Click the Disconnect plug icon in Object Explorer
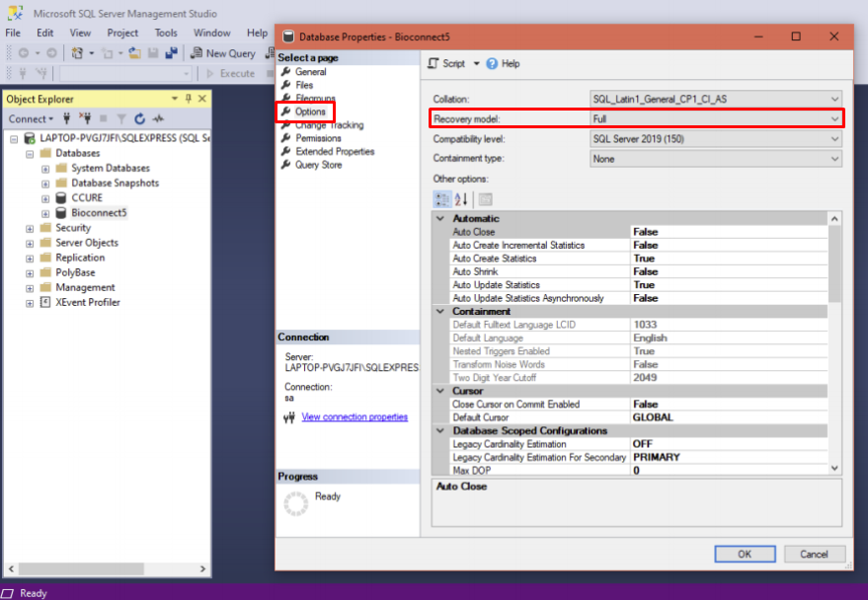Image resolution: width=868 pixels, height=600 pixels. (x=85, y=118)
